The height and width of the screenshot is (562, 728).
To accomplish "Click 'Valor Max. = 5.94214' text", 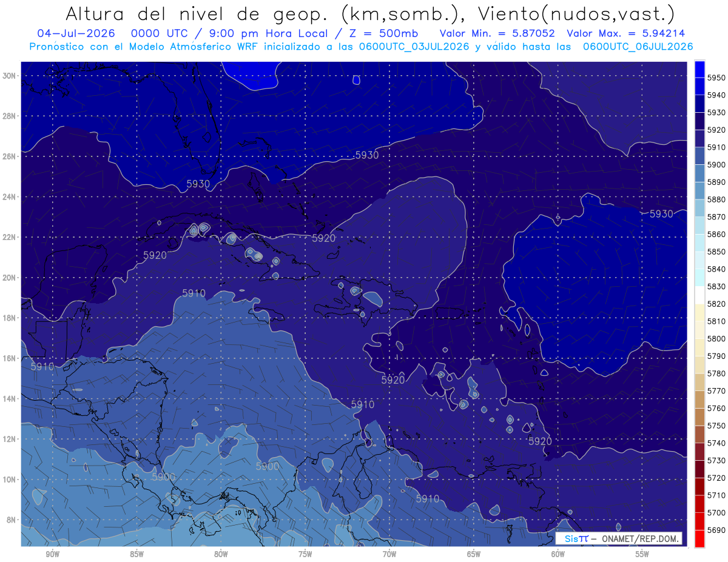I will point(626,33).
